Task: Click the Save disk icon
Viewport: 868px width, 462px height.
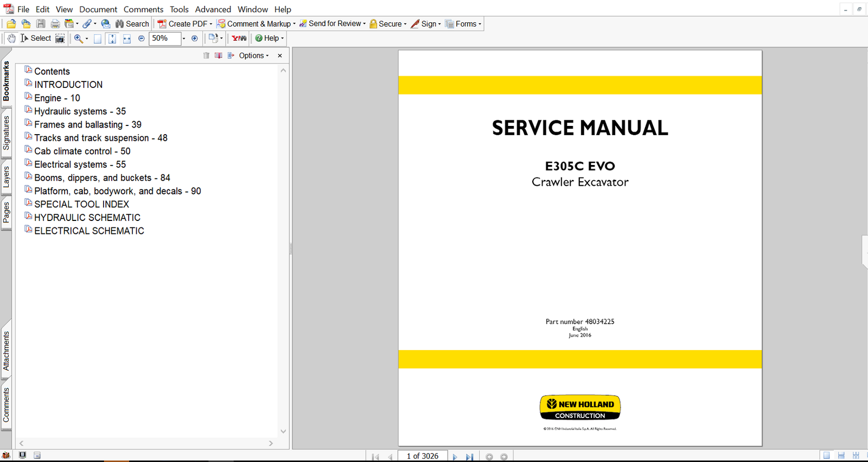Action: point(41,24)
